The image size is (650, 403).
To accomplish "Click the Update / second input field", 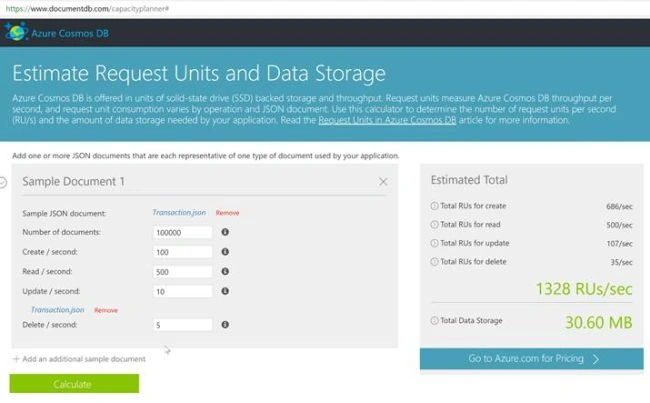I will [182, 291].
